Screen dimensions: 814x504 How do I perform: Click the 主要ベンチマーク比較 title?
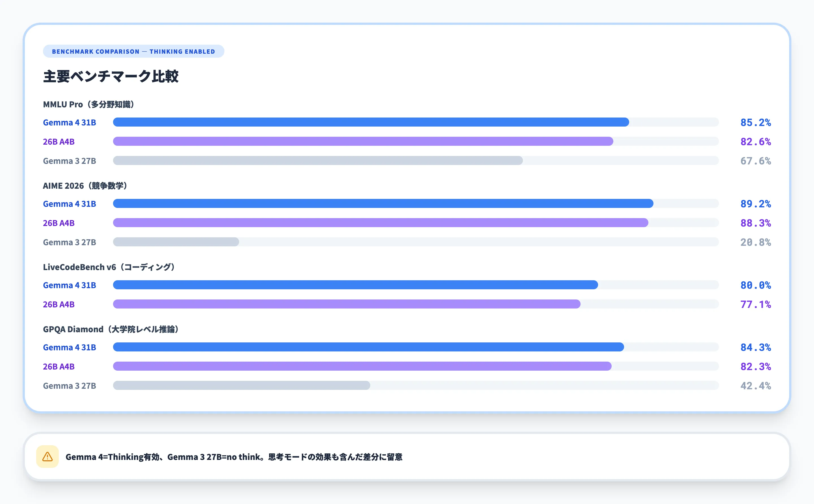111,76
